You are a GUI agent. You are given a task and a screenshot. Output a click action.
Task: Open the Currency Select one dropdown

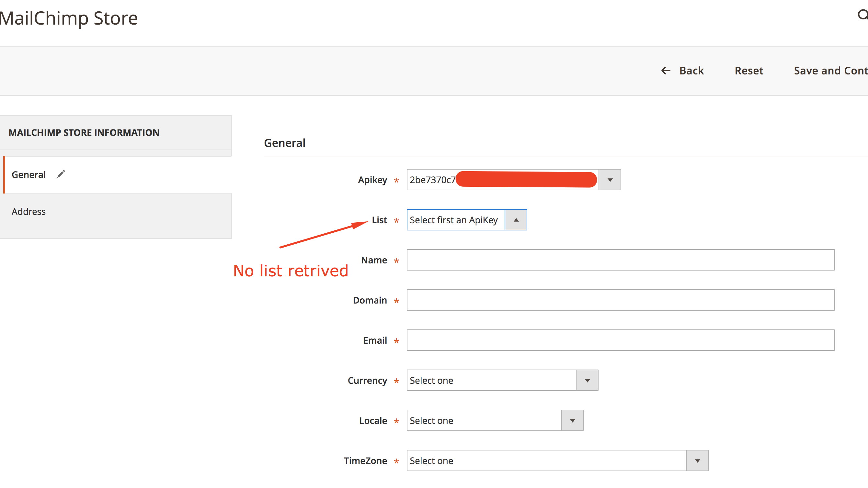click(587, 380)
